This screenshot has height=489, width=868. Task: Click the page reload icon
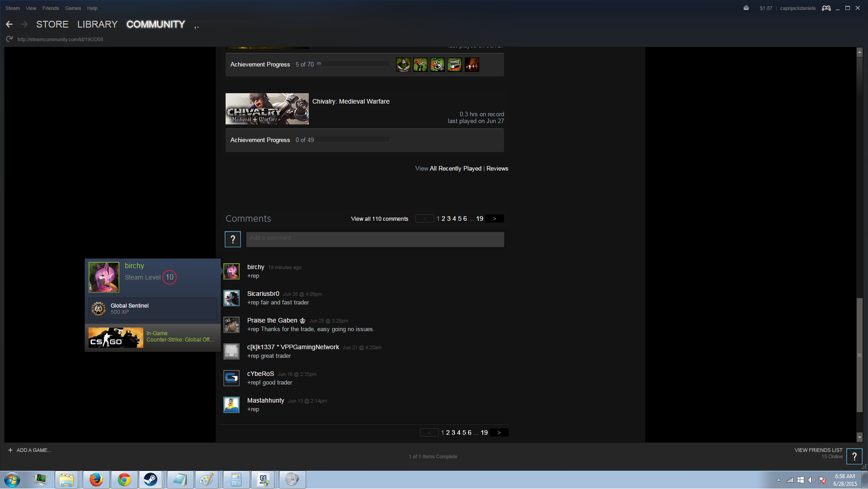point(9,39)
